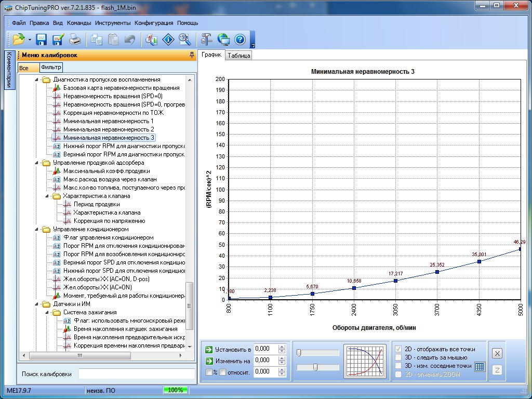532x399 pixels.
Task: Open the 'Инструменты' menu
Action: click(x=113, y=23)
